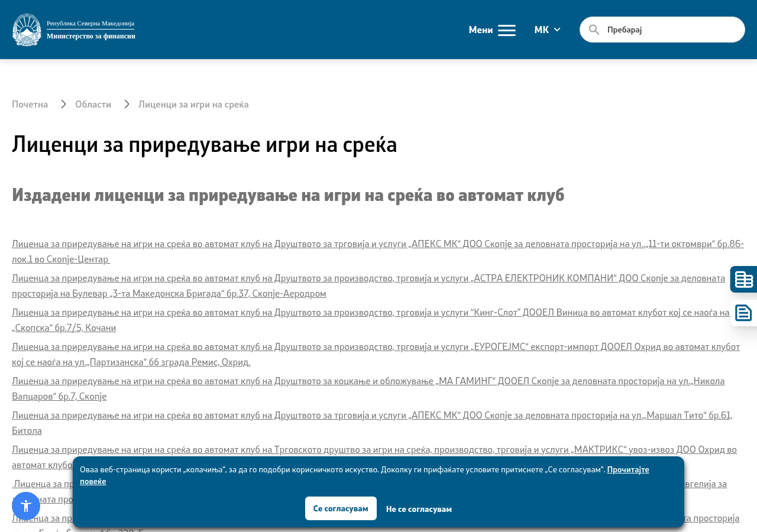Click the heading Лиценци за приредување игри на среќа

point(205,144)
